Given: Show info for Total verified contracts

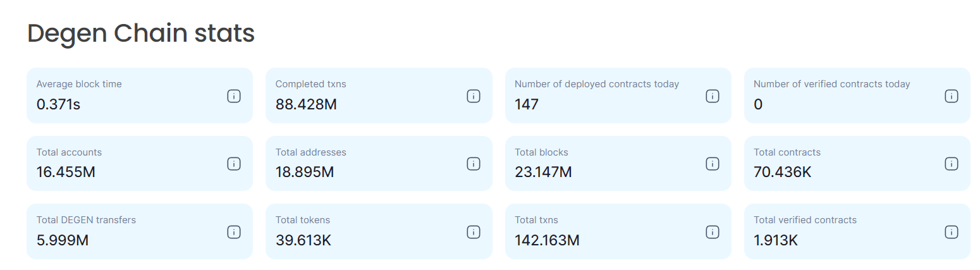Looking at the screenshot, I should [952, 232].
